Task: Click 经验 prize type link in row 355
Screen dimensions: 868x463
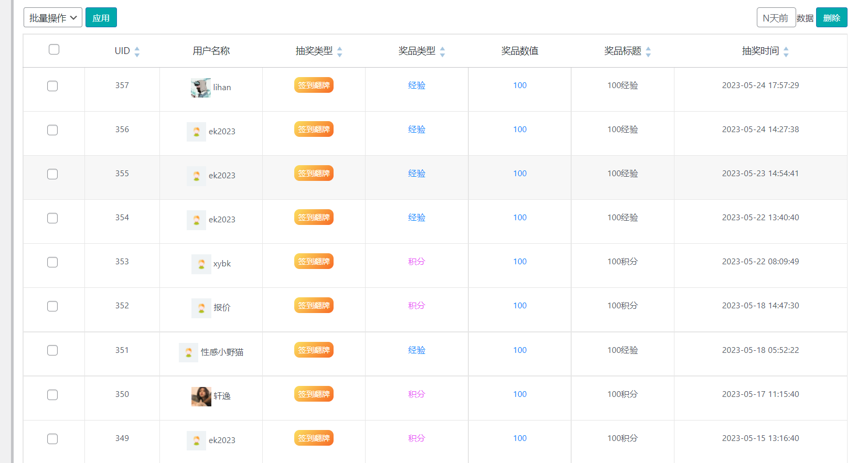Action: point(416,174)
